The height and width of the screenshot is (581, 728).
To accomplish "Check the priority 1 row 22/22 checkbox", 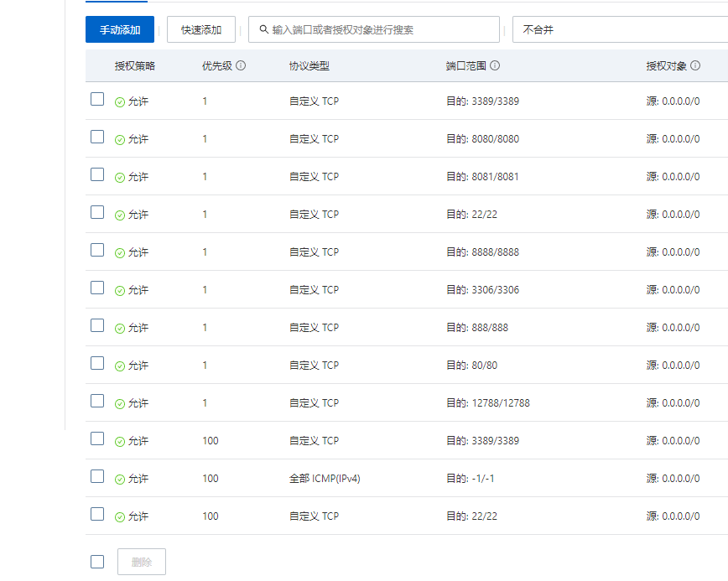I will pyautogui.click(x=97, y=212).
